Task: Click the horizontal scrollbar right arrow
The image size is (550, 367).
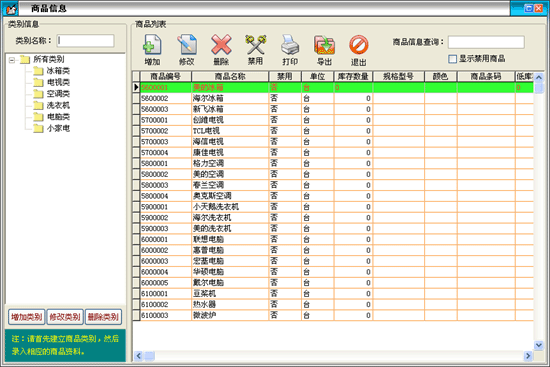Action: 528,356
